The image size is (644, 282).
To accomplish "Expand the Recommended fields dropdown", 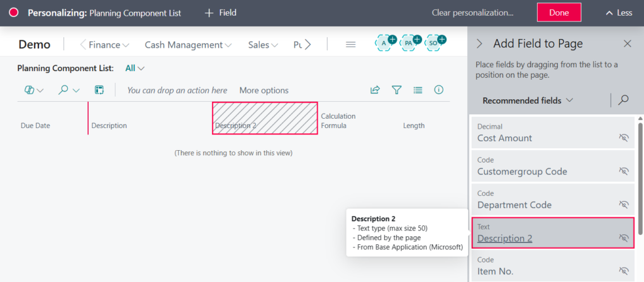I will pos(528,100).
